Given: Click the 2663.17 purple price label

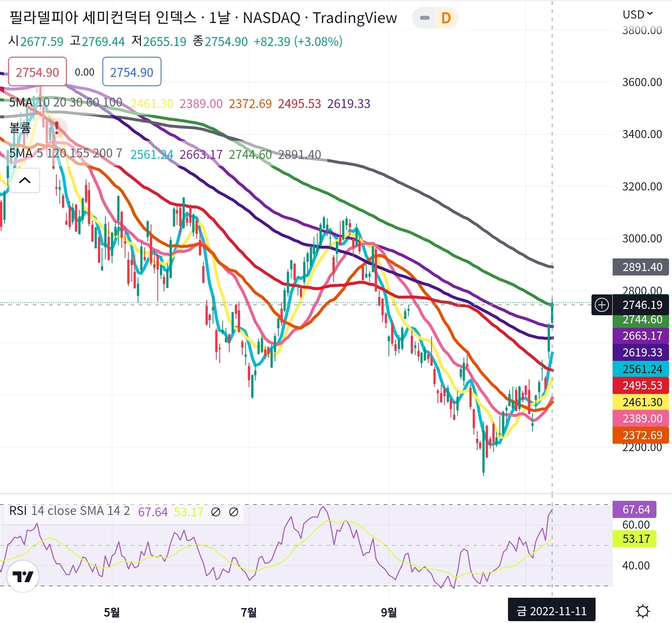Looking at the screenshot, I should click(640, 336).
